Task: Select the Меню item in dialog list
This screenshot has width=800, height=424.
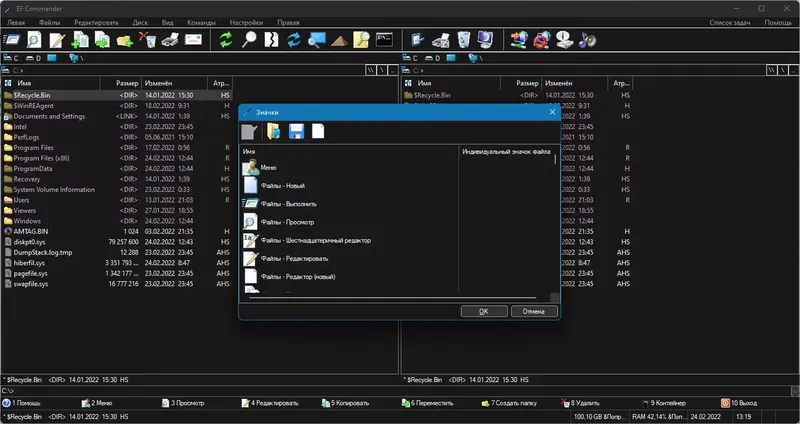Action: click(x=260, y=167)
